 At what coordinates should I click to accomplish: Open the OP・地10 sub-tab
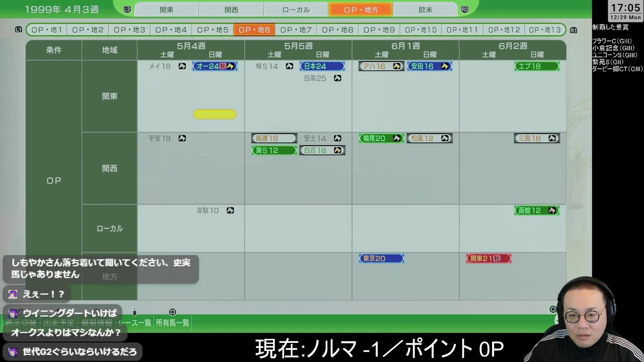tap(421, 30)
